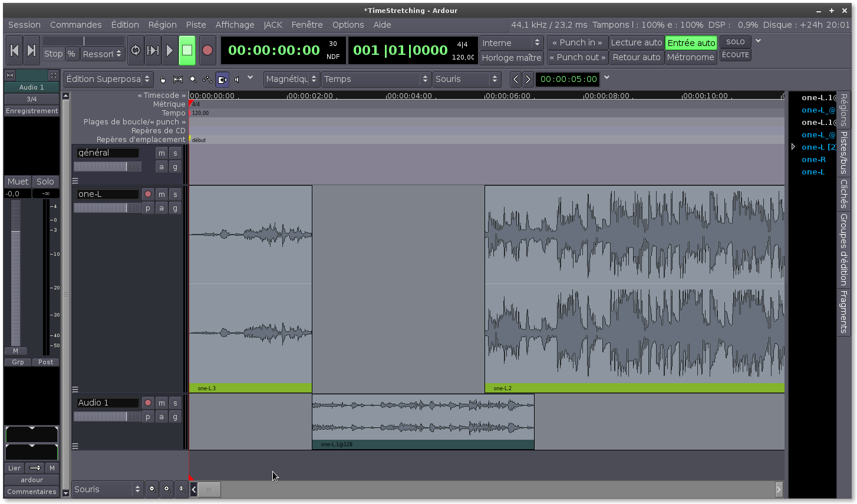Choose the grab/hand object tool
This screenshot has height=504, width=857.
coord(163,80)
